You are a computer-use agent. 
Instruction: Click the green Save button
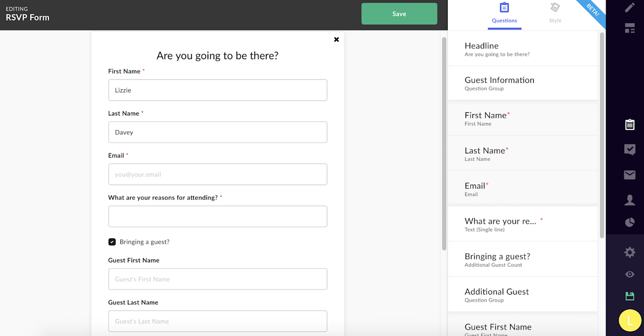click(399, 14)
